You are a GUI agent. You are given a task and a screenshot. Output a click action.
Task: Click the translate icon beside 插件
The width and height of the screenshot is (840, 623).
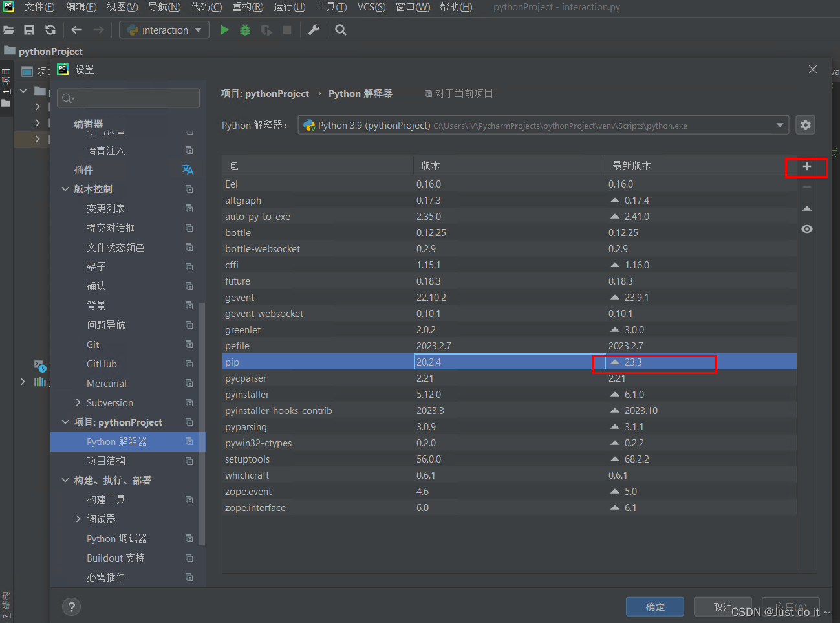188,169
